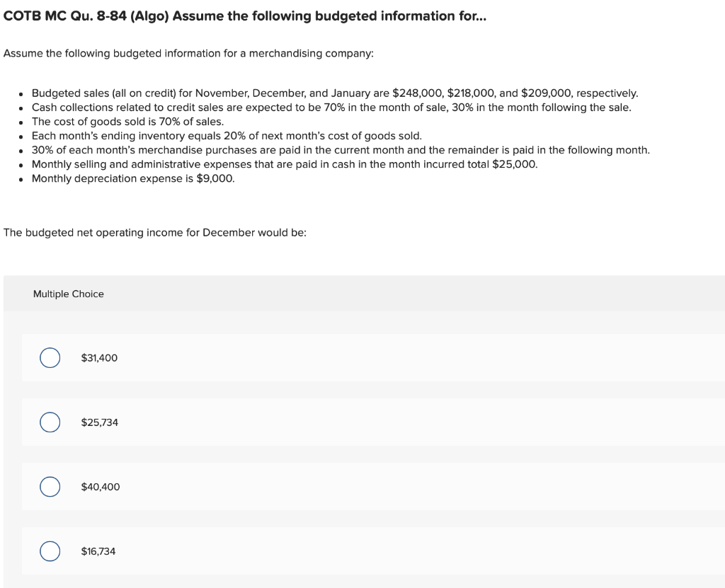The image size is (725, 588).
Task: Click the $40,400 answer label
Action: point(101,487)
